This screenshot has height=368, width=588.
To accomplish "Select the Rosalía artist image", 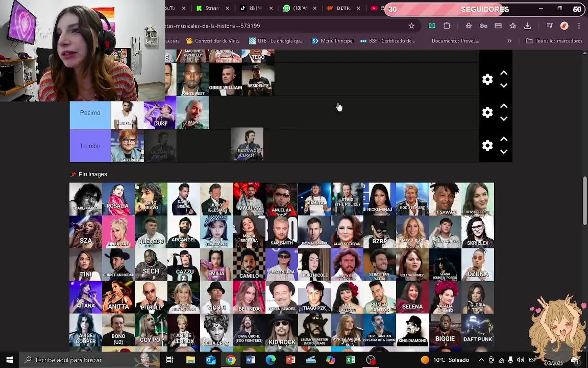I will [118, 199].
